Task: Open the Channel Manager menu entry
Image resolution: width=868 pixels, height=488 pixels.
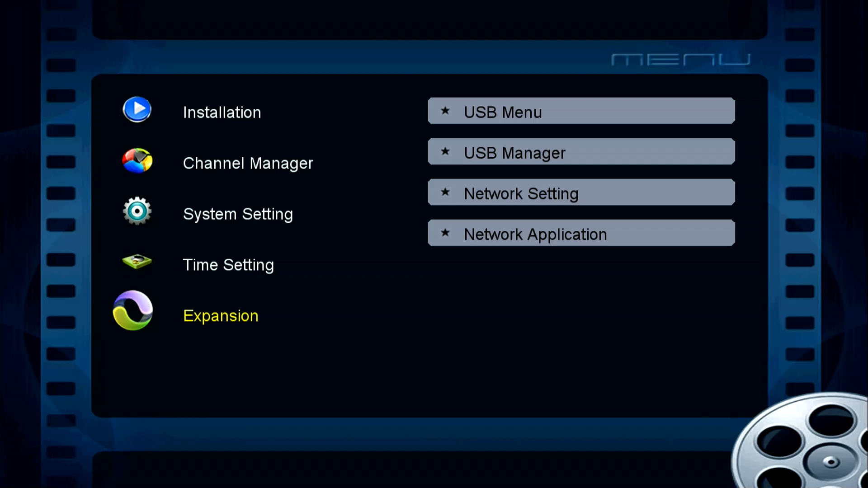Action: pos(248,163)
